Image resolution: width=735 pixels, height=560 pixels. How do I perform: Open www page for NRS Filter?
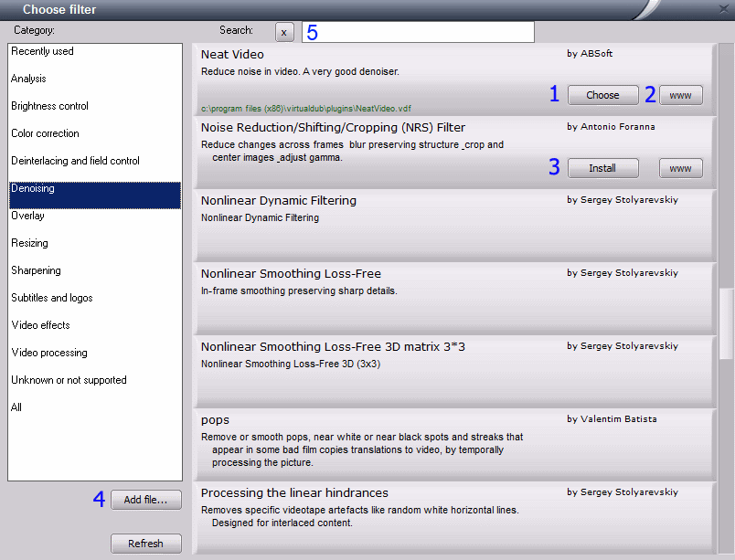681,168
